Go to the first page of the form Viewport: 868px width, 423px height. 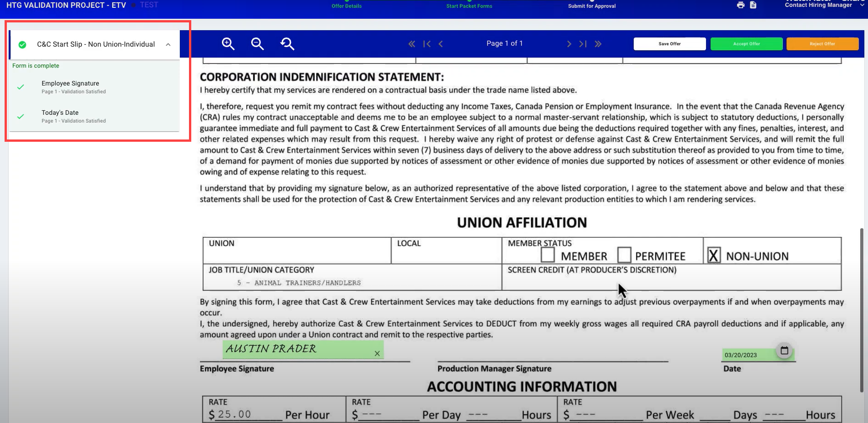[427, 44]
